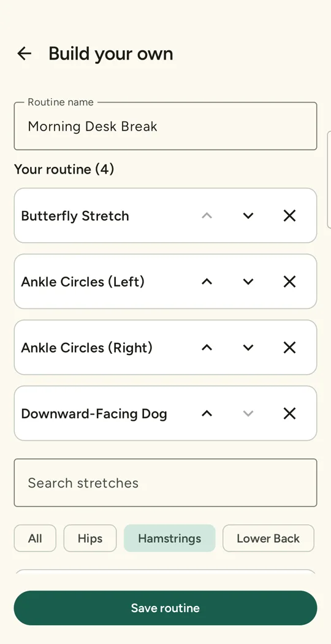The image size is (331, 644).
Task: Click the greyed down arrow on Downward-Facing Dog
Action: pyautogui.click(x=248, y=413)
